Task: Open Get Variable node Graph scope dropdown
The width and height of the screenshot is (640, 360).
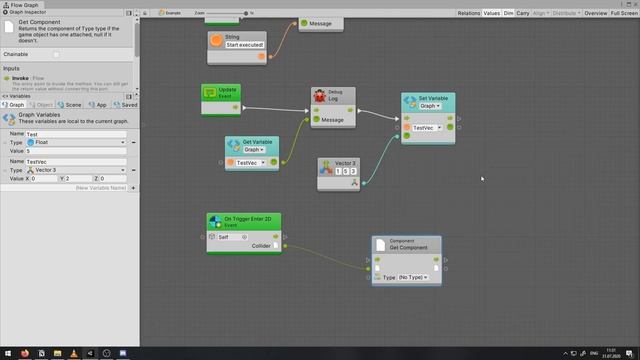Action: tap(254, 150)
